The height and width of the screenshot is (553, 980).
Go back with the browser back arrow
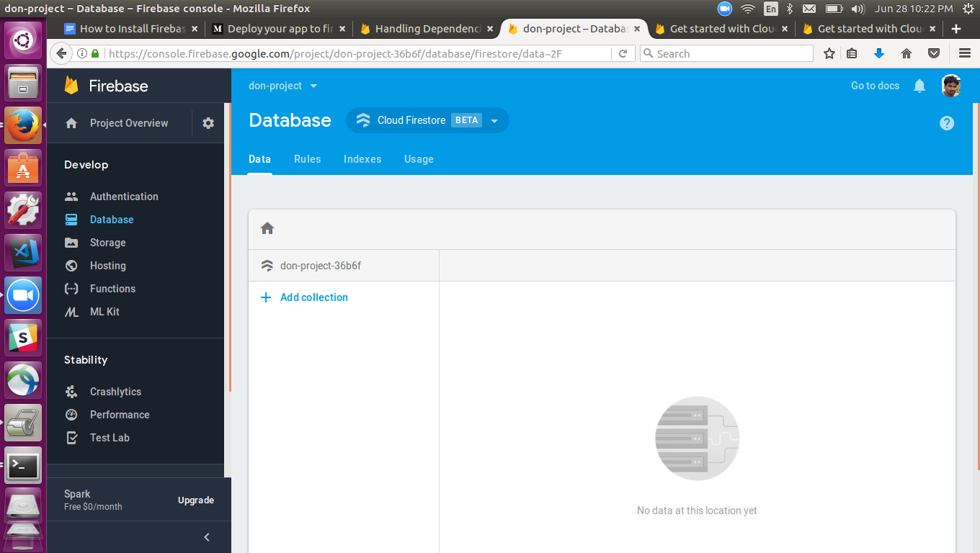(61, 53)
